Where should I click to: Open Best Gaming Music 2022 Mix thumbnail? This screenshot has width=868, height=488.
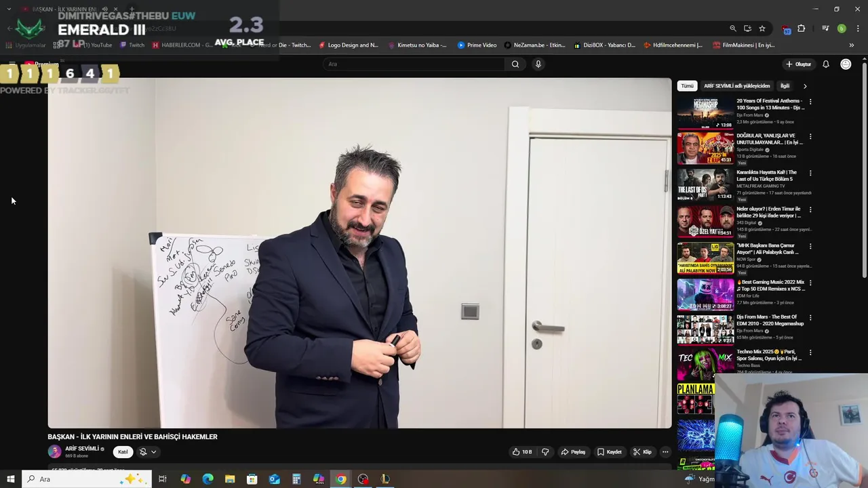(x=705, y=295)
